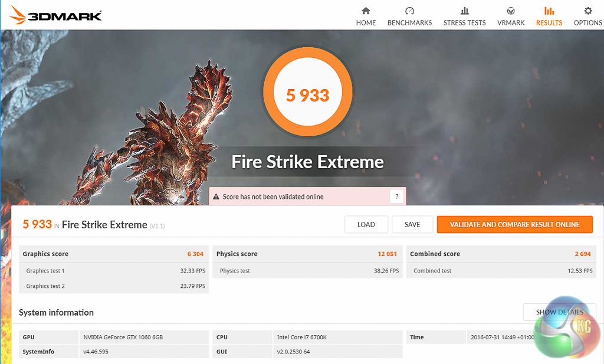604x364 pixels.
Task: Click the Combined test row label
Action: 432,271
